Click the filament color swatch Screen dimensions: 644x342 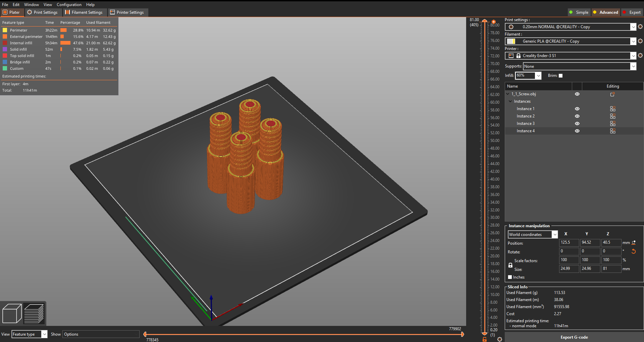click(x=511, y=41)
